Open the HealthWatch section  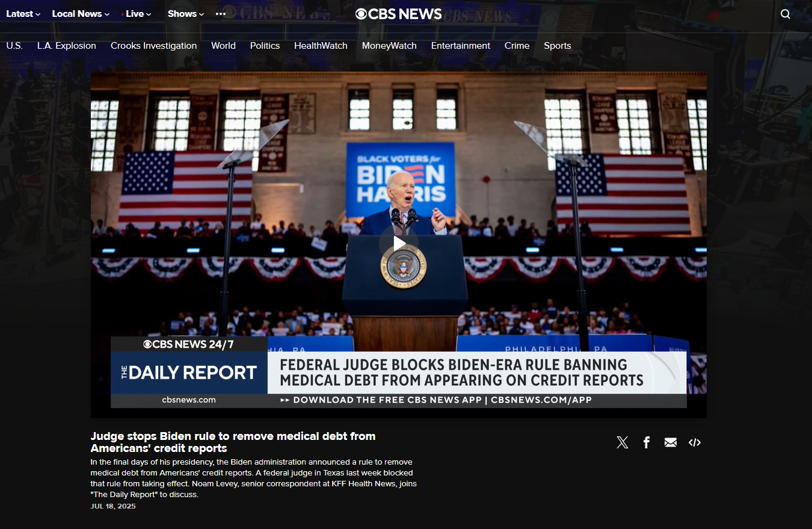click(321, 46)
